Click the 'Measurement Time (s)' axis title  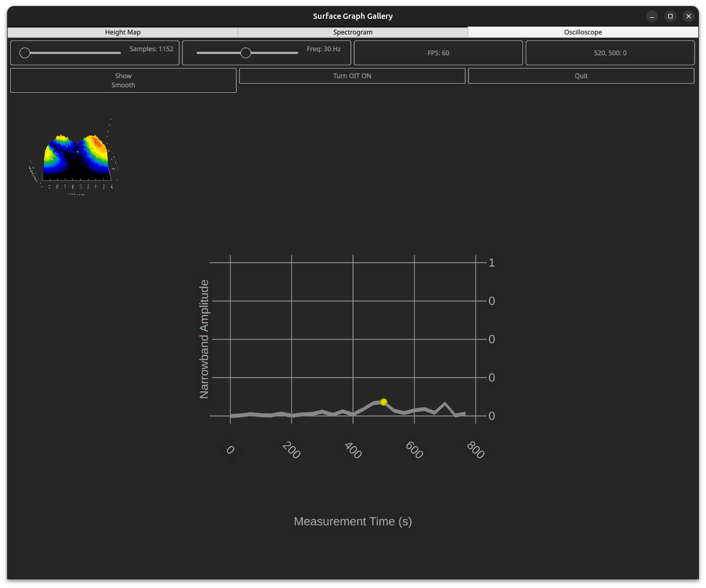[352, 522]
